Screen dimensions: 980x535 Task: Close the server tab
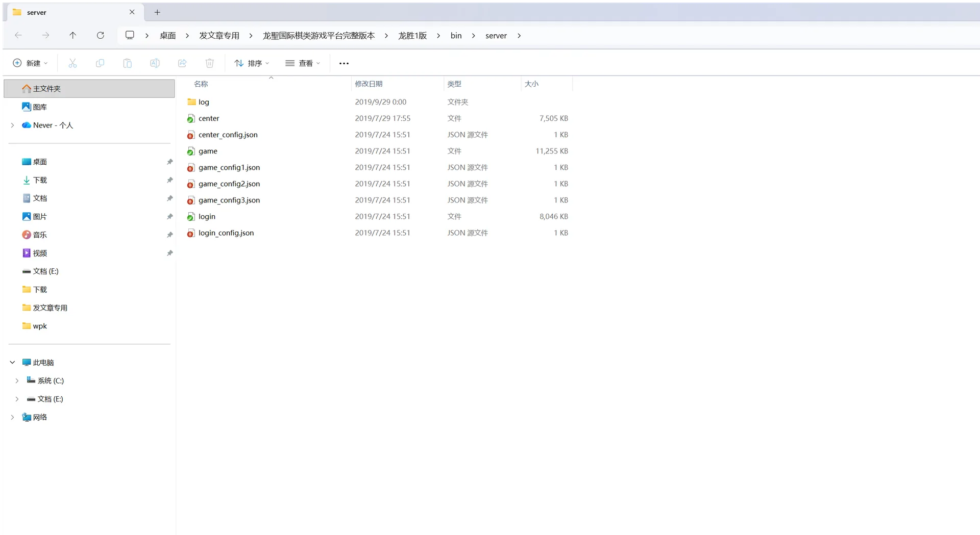coord(132,12)
